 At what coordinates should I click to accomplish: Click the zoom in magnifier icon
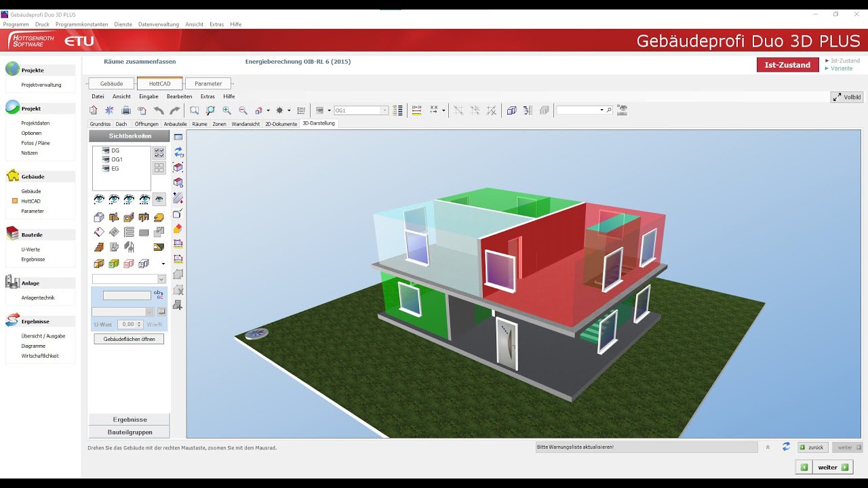coord(226,110)
